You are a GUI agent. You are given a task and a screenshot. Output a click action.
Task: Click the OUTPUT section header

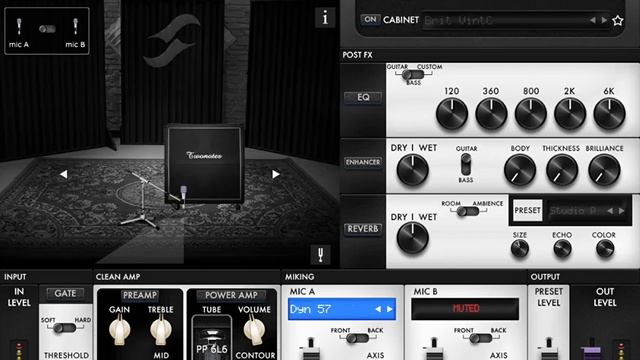545,277
